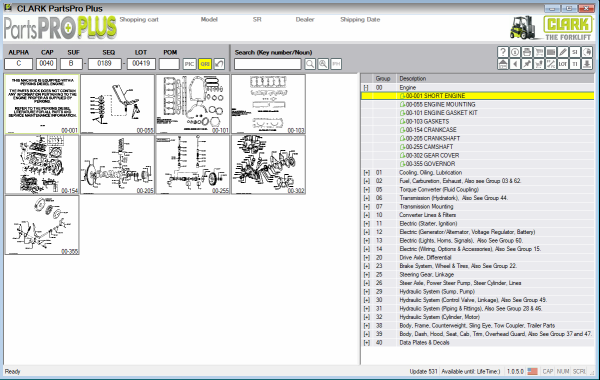Screen dimensions: 600x380
Task: Click the undo arrow icon beside GRI
Action: click(x=219, y=64)
